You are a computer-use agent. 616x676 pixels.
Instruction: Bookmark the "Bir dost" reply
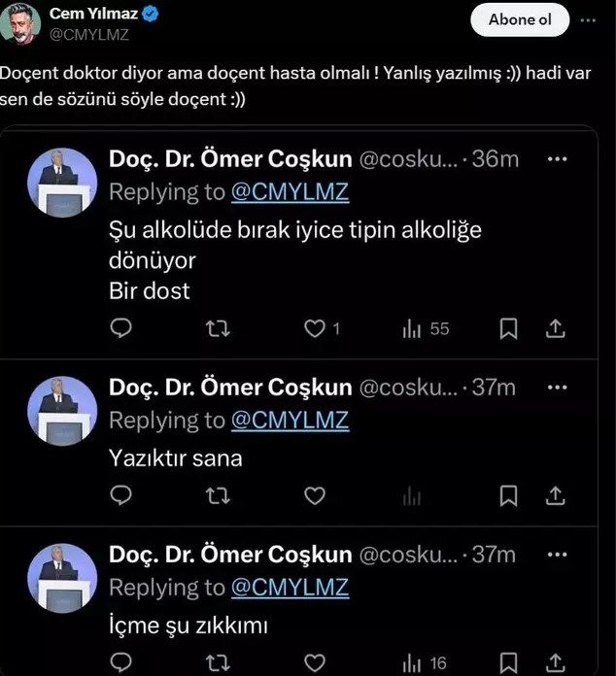coord(508,329)
